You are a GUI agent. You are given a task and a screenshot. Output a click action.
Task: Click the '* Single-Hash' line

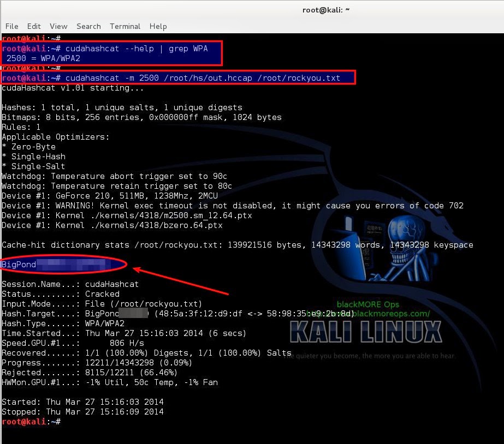(x=34, y=157)
